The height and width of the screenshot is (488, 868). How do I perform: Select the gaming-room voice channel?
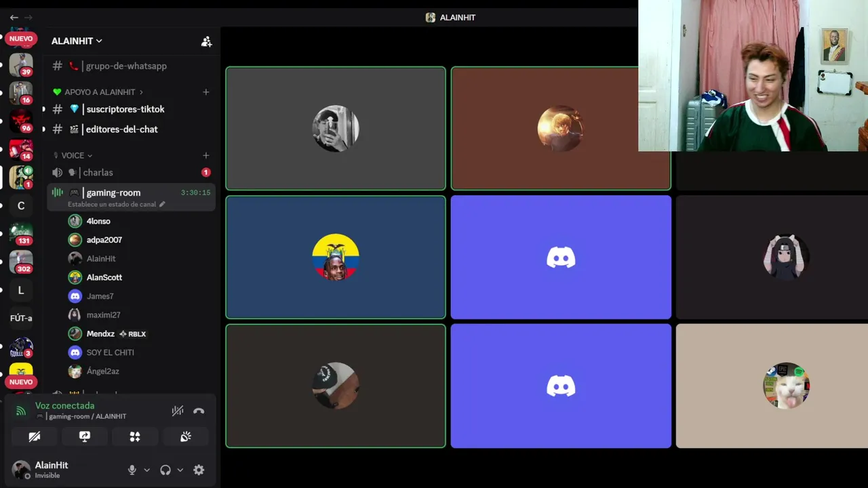[131, 197]
